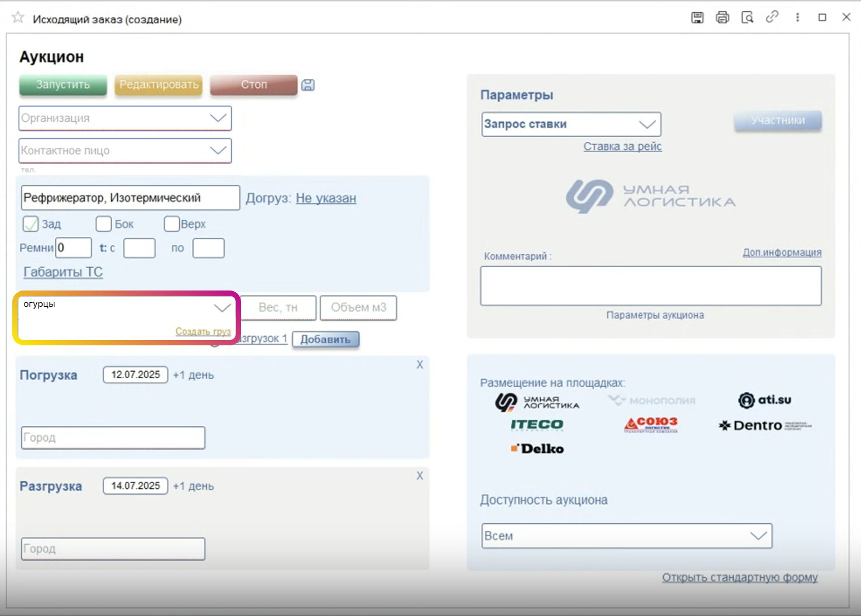Click the +1 день text next to Погрузка

pyautogui.click(x=193, y=375)
